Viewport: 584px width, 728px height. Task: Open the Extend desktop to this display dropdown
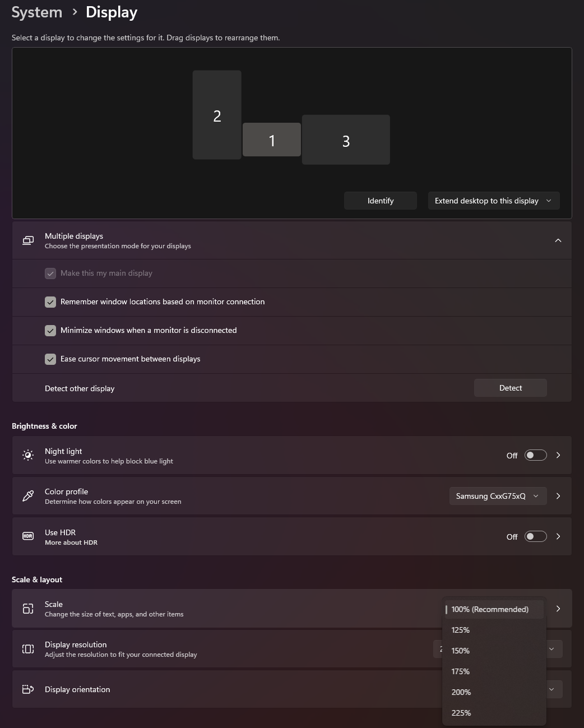(x=493, y=200)
